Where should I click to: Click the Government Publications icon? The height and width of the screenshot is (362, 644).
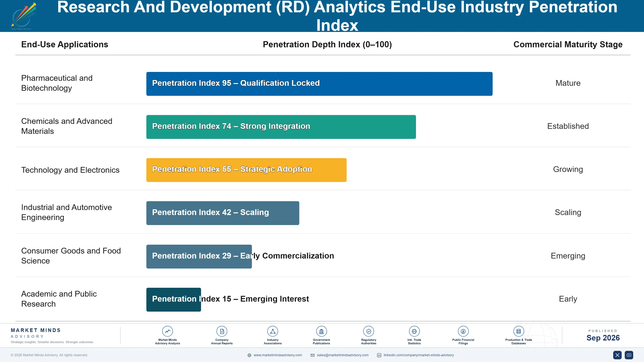pyautogui.click(x=321, y=331)
